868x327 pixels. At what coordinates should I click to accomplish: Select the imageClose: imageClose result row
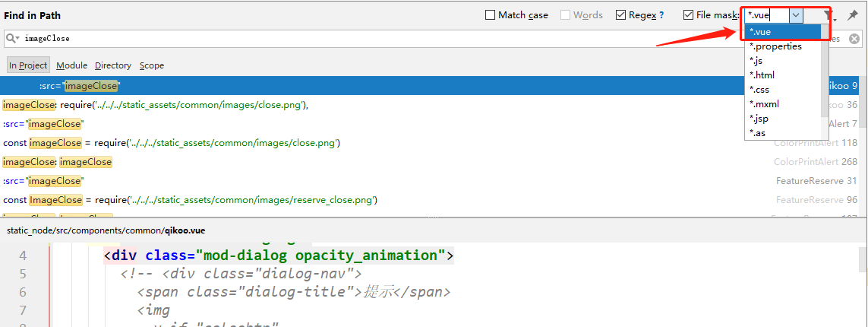(430, 162)
